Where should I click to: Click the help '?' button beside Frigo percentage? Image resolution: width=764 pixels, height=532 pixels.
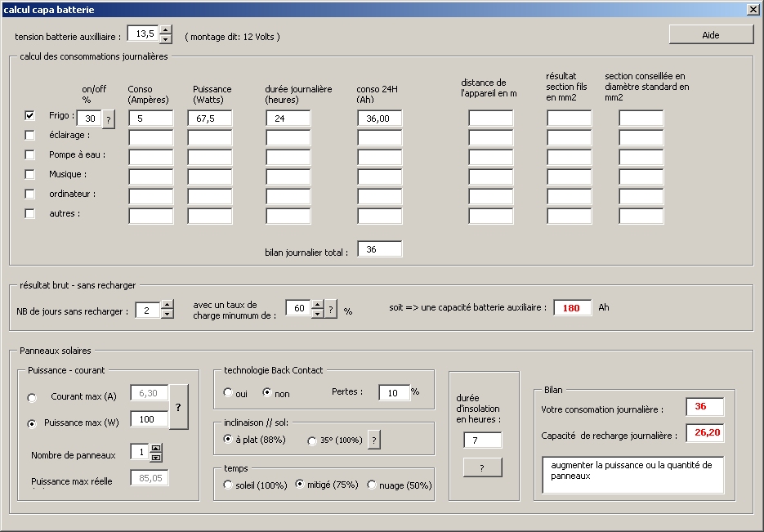[108, 118]
